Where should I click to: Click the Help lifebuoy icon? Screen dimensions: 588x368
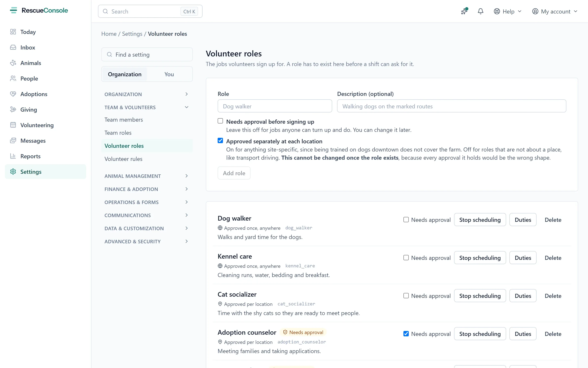coord(497,11)
